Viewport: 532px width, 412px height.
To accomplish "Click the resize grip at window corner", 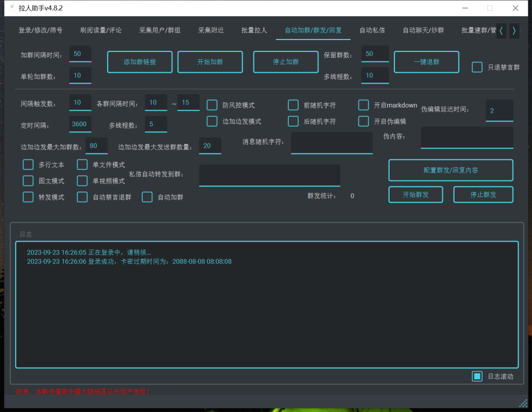I will [523, 403].
